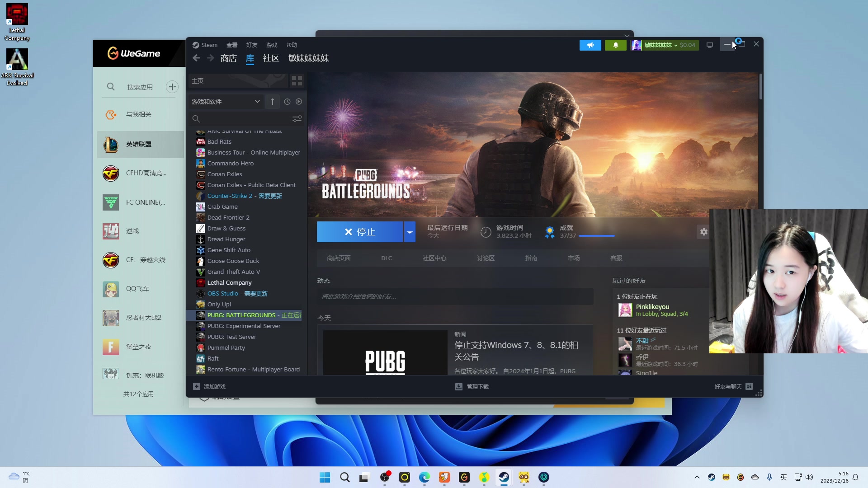The height and width of the screenshot is (488, 868).
Task: Toggle the recent activity clock filter
Action: (287, 102)
